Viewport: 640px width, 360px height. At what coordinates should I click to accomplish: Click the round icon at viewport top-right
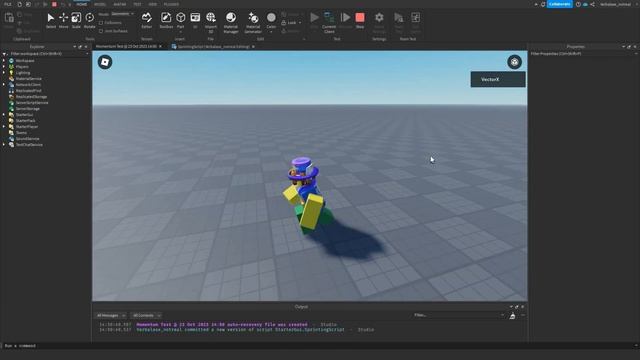(514, 62)
